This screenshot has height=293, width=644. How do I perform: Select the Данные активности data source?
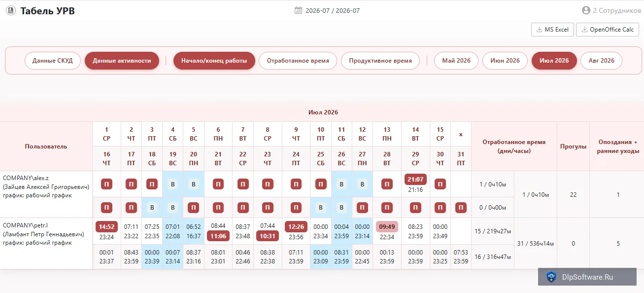point(122,61)
